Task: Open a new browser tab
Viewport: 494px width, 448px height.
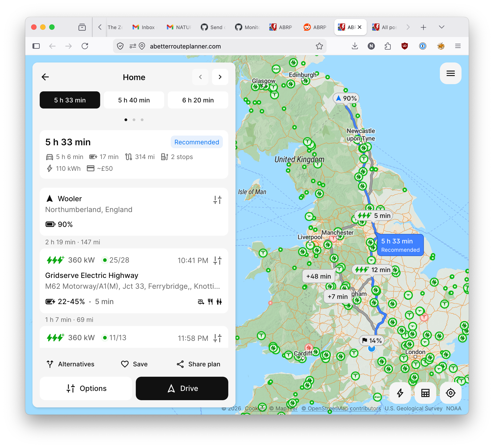Action: (423, 27)
